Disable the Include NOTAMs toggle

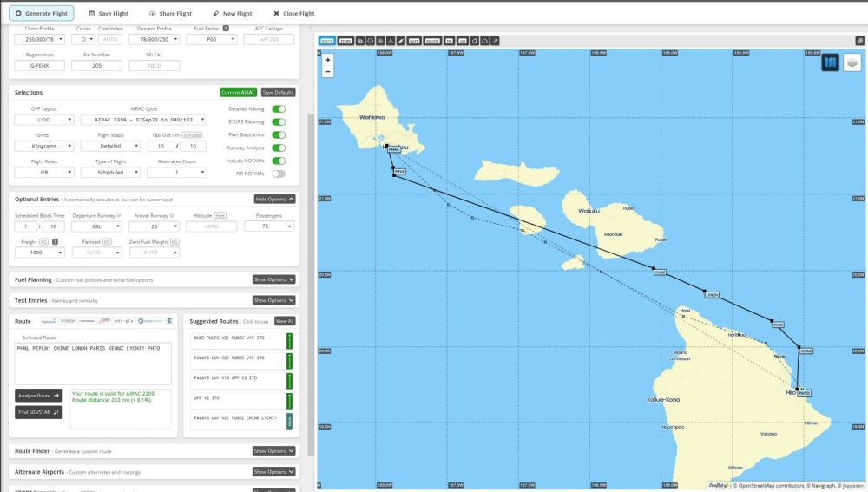click(x=279, y=161)
